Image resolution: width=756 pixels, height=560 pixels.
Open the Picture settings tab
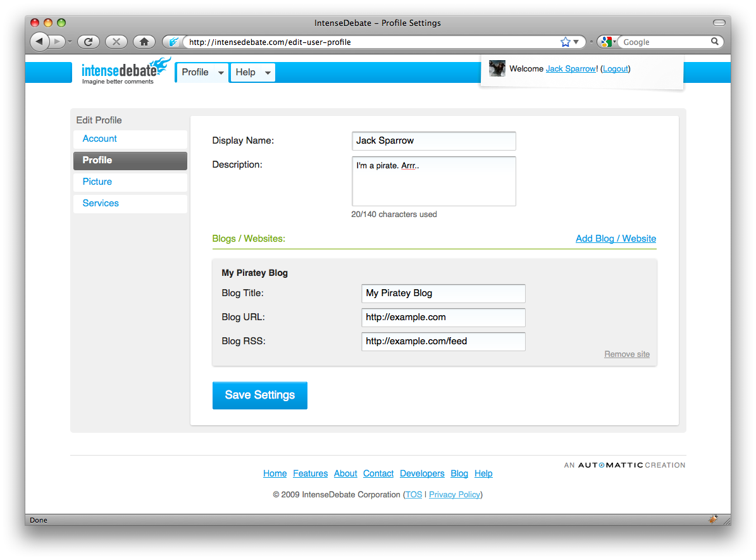[x=97, y=182]
